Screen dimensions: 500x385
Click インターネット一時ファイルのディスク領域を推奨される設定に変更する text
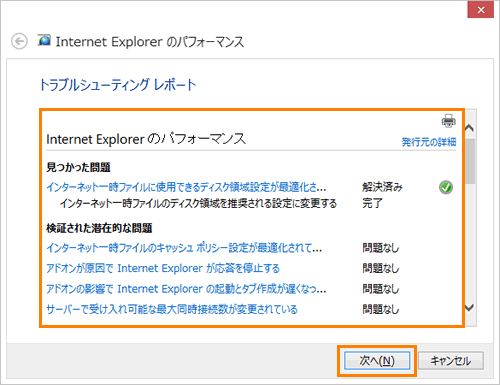pyautogui.click(x=198, y=203)
